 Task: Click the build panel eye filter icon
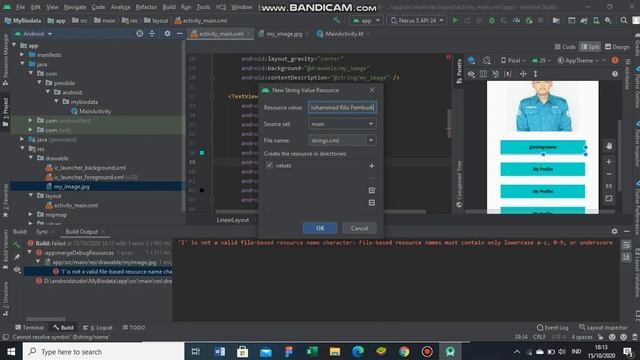tap(17, 270)
